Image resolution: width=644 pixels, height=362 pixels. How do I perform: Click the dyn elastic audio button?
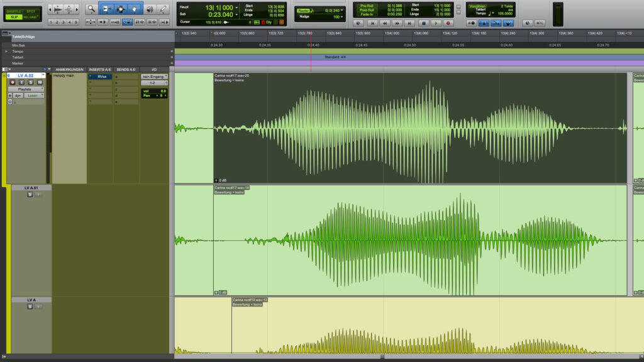(x=18, y=96)
